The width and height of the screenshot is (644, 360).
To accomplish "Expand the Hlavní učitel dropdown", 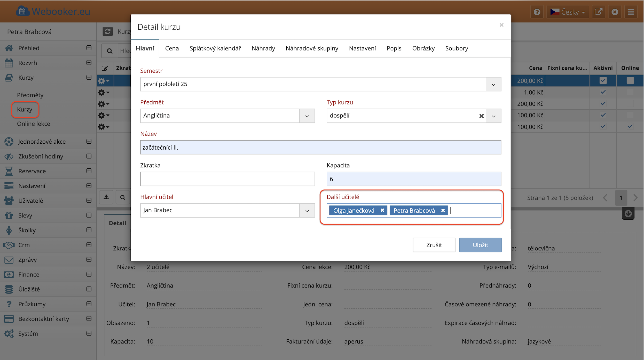I will (x=307, y=210).
